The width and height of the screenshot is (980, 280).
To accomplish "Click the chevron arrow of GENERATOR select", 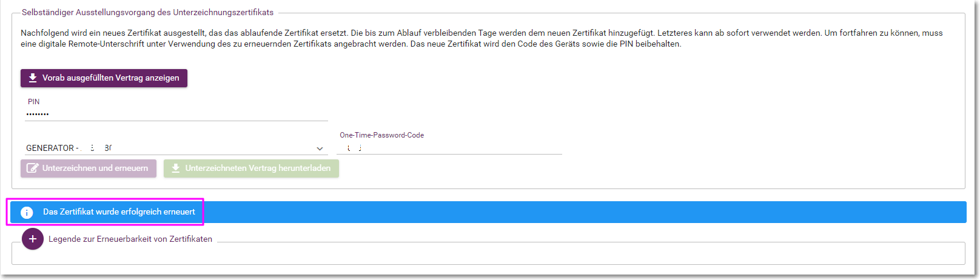I will pyautogui.click(x=320, y=148).
